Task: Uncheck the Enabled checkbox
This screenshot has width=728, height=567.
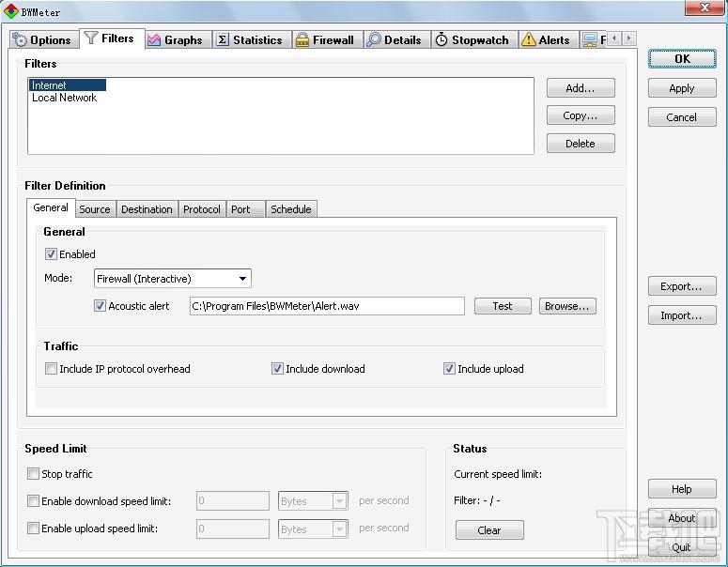Action: point(51,253)
